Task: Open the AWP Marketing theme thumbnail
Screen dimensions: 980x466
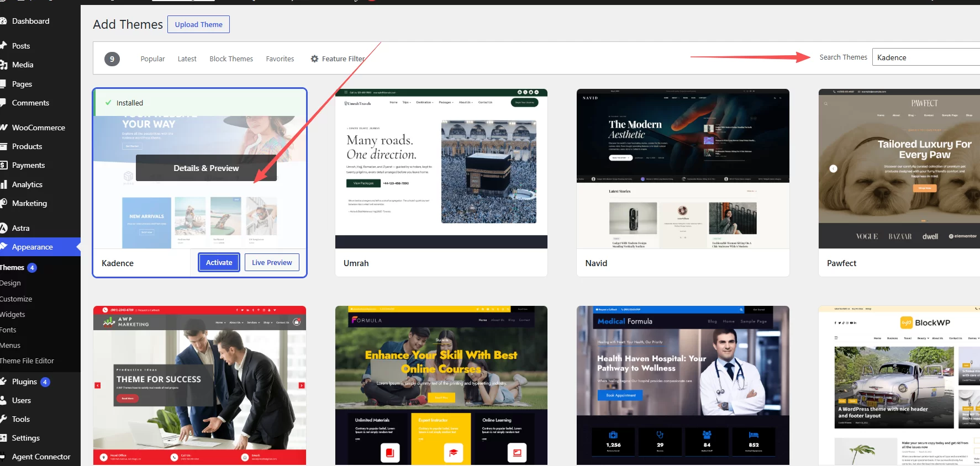Action: (199, 385)
